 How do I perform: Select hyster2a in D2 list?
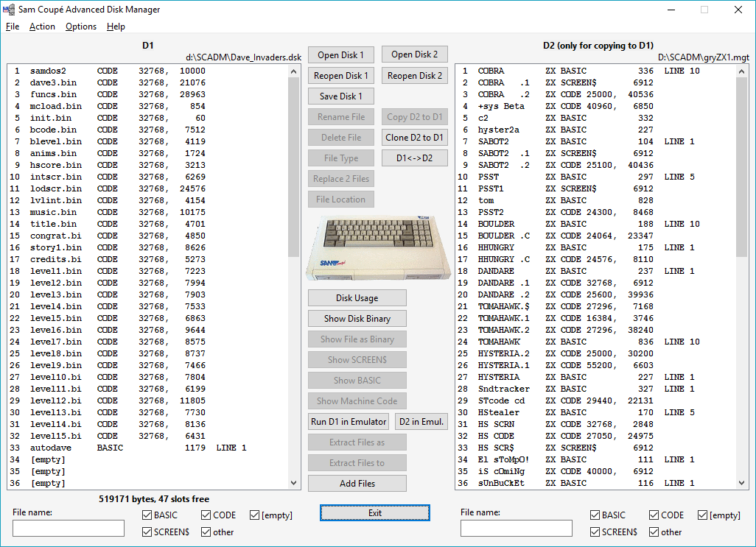pos(595,130)
